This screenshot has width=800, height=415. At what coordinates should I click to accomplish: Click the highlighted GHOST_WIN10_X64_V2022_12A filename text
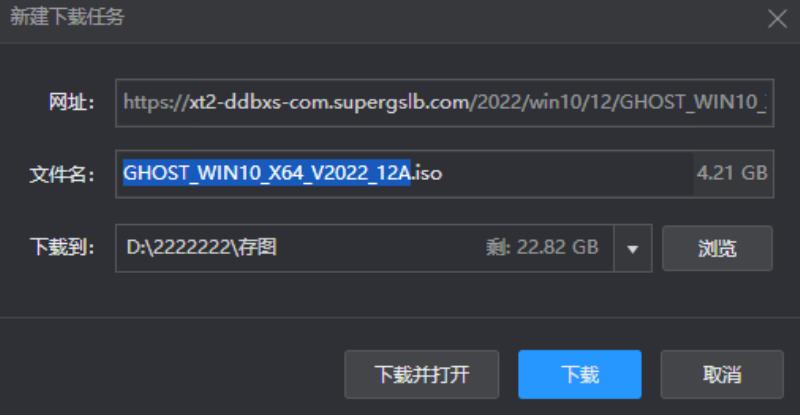pos(267,173)
